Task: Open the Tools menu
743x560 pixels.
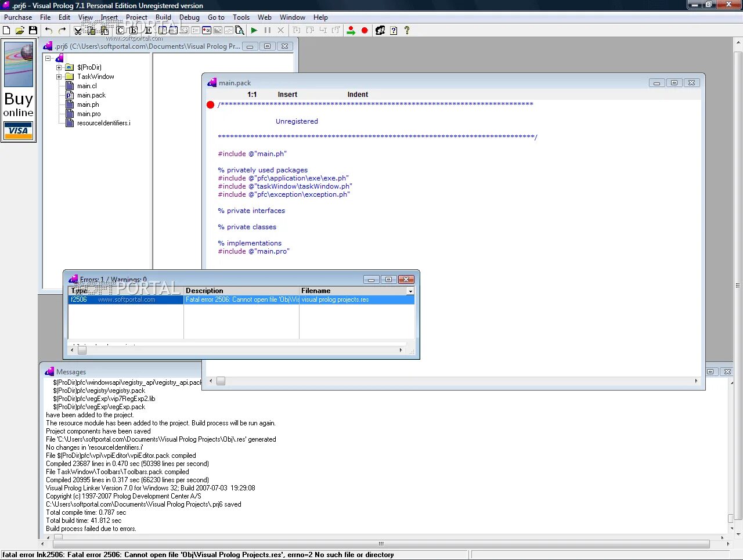Action: tap(241, 17)
